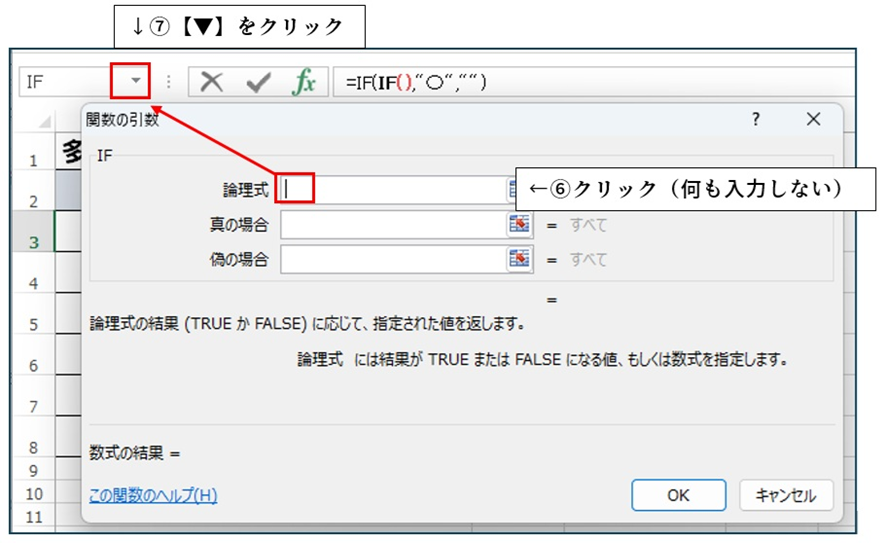Click the 偽の場合 input field
The width and height of the screenshot is (886, 543).
392,260
